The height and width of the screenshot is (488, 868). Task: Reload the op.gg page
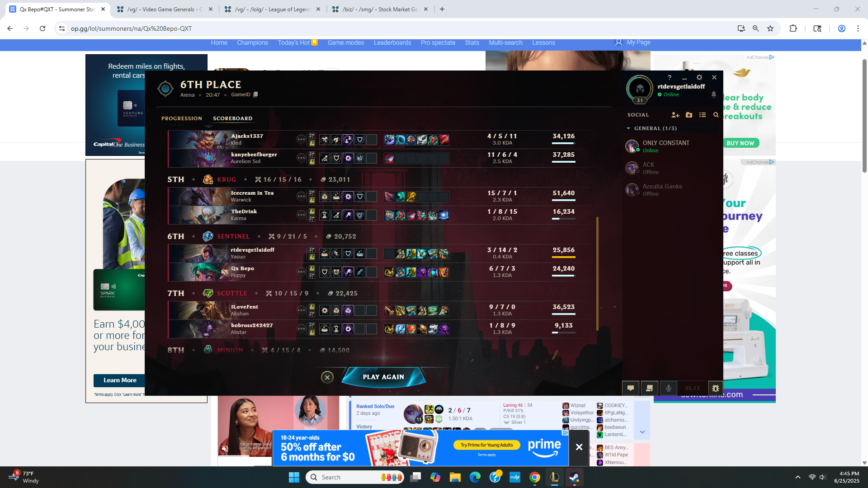click(42, 28)
